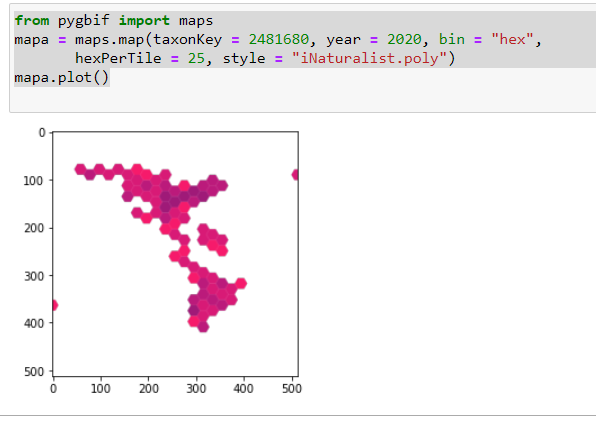Click the mapa.plot() line
The width and height of the screenshot is (596, 421).
(62, 78)
